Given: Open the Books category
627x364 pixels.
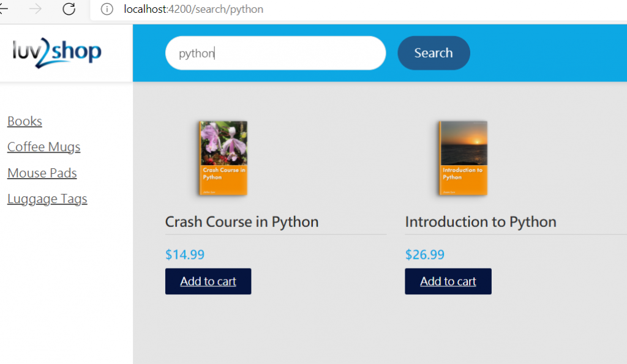Looking at the screenshot, I should (x=24, y=121).
